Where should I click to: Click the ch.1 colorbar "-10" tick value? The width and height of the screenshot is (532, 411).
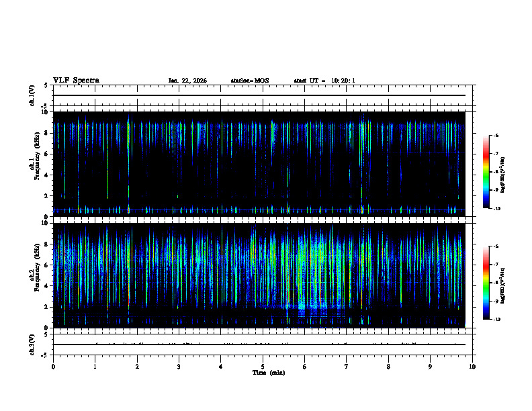[496, 209]
